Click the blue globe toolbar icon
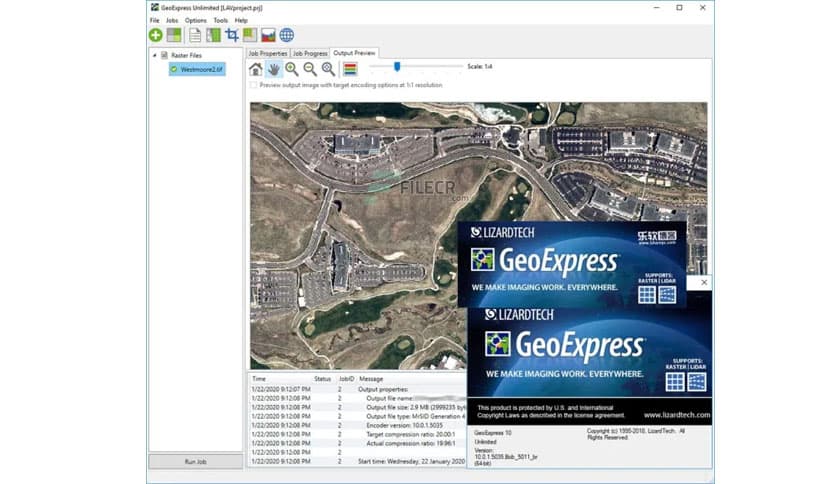836x484 pixels. coord(287,35)
